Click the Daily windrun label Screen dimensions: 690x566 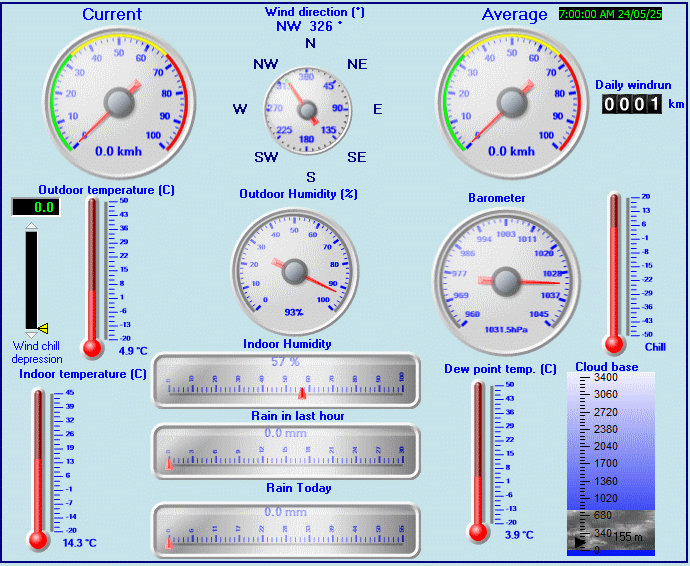coord(633,85)
